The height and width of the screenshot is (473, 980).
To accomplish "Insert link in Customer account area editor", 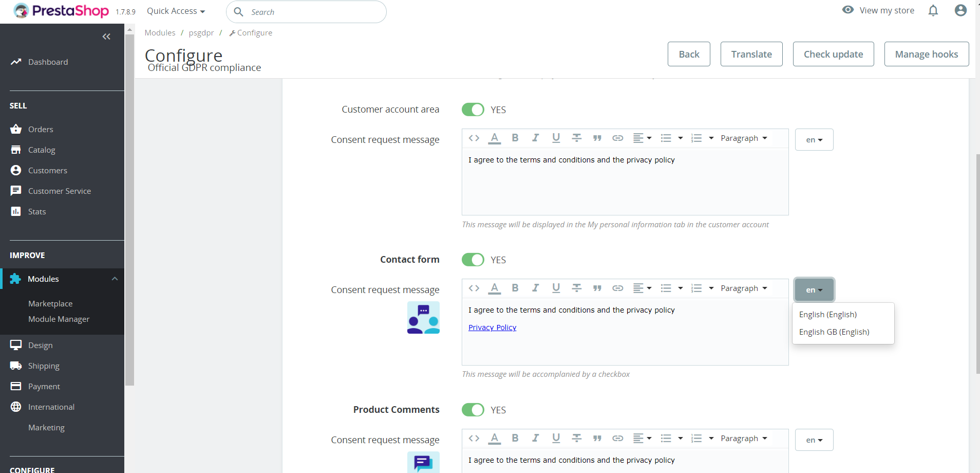I will pyautogui.click(x=618, y=138).
